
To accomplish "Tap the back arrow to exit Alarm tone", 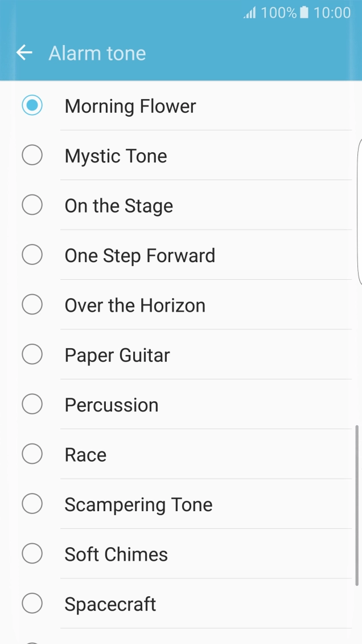I will pyautogui.click(x=24, y=52).
